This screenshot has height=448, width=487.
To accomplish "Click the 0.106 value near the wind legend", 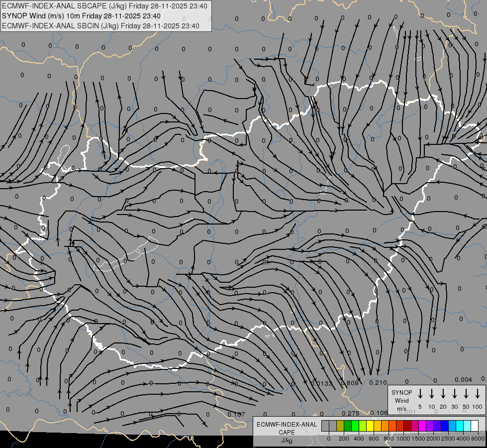I will coord(379,413).
